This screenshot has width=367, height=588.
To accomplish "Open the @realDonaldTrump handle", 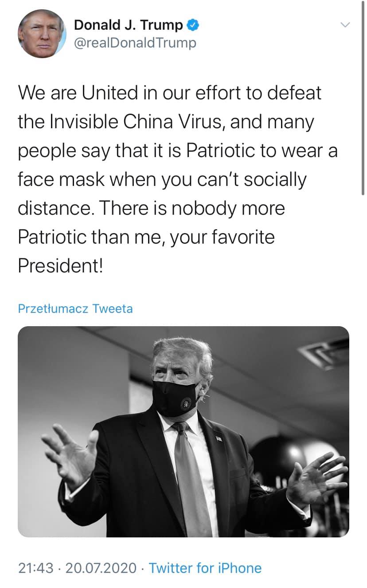I will pyautogui.click(x=135, y=43).
